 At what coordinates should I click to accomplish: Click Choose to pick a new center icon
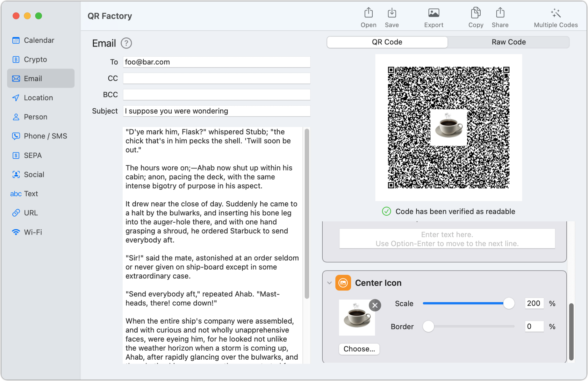pos(359,349)
